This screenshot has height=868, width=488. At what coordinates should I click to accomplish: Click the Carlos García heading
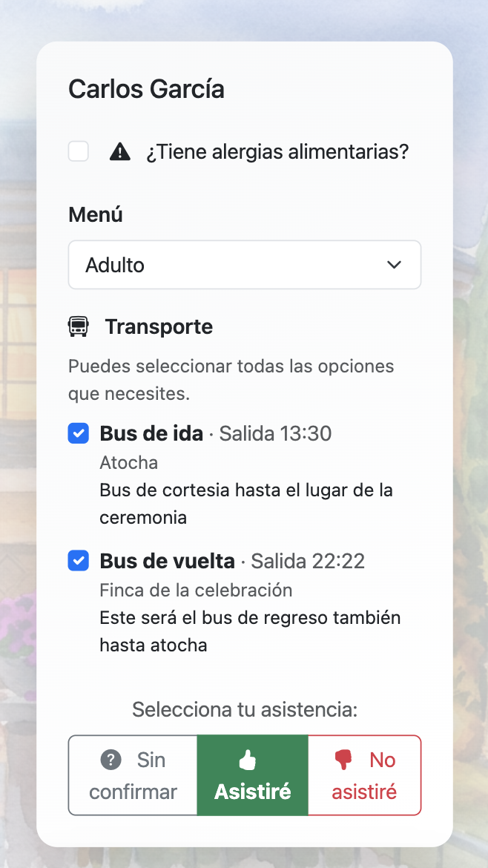(x=146, y=88)
